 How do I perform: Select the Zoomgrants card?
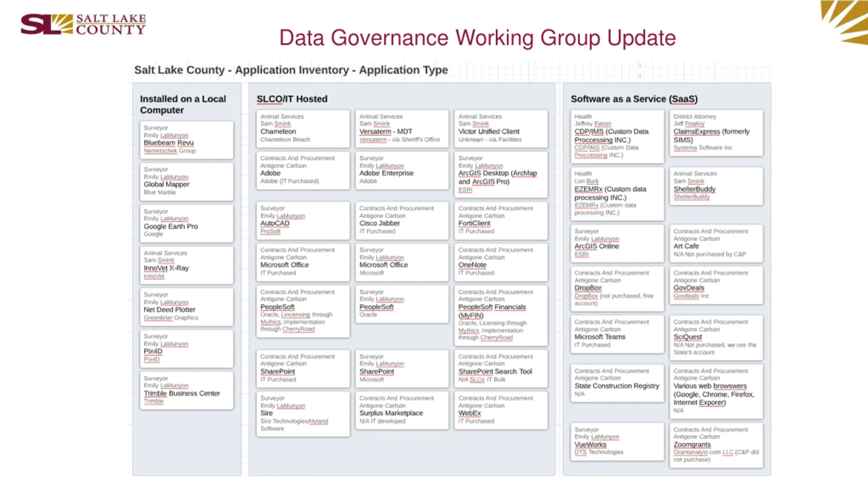point(716,445)
